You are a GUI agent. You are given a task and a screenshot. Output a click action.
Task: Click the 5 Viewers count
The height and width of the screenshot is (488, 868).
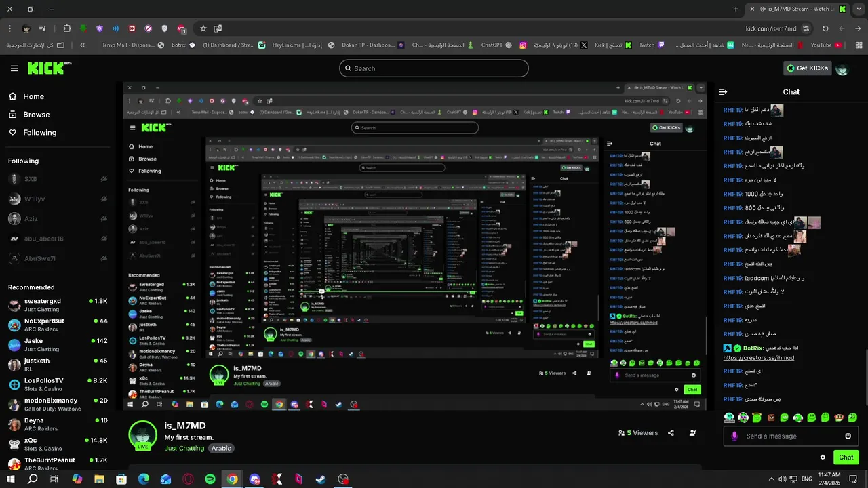(x=638, y=433)
